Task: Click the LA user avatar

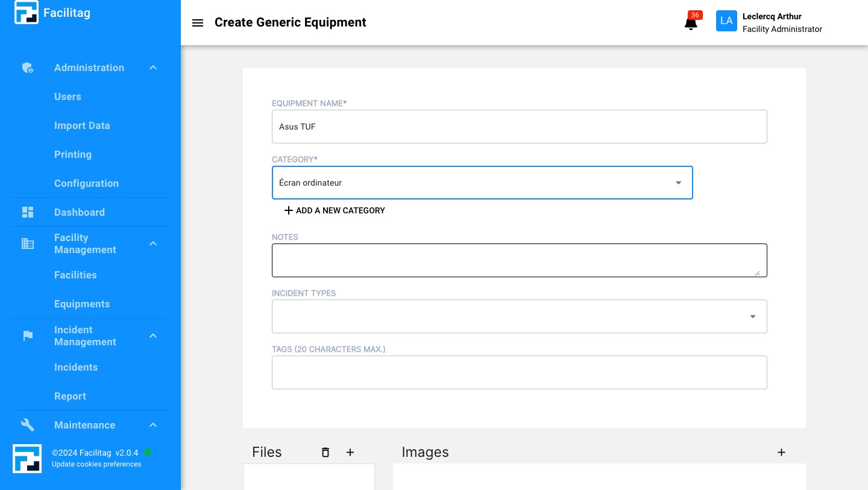Action: click(x=726, y=21)
